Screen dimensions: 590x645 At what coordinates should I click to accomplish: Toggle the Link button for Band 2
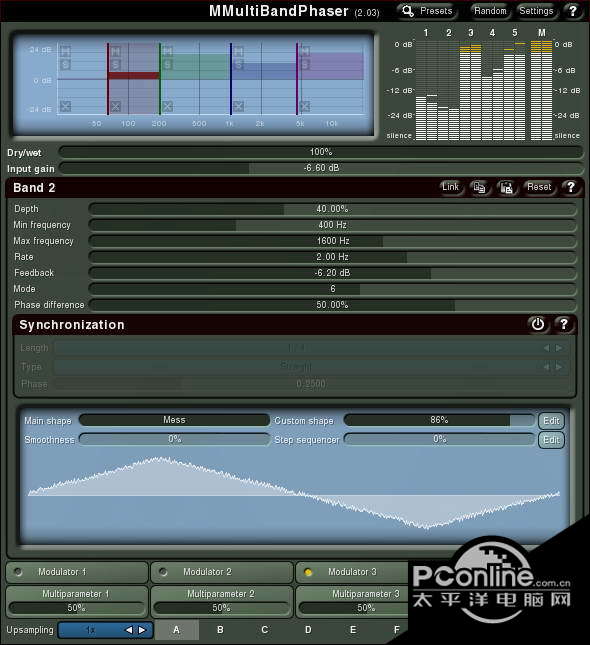coord(451,187)
